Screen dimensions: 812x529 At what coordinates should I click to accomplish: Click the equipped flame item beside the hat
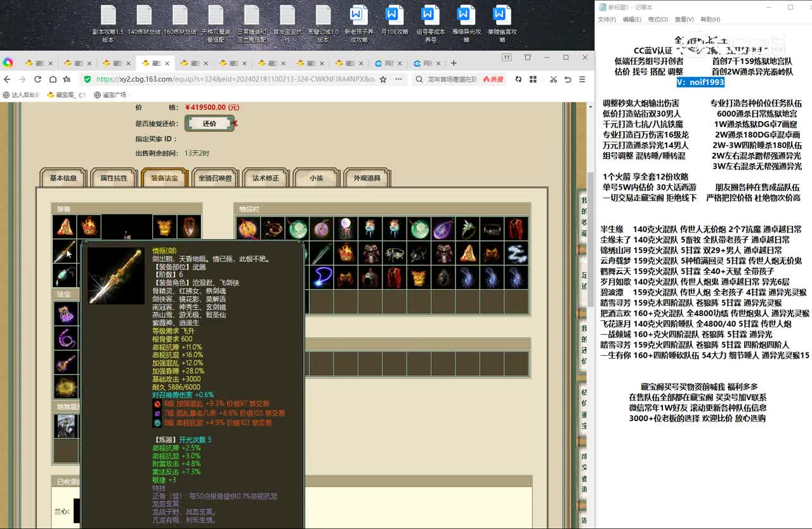[x=89, y=226]
